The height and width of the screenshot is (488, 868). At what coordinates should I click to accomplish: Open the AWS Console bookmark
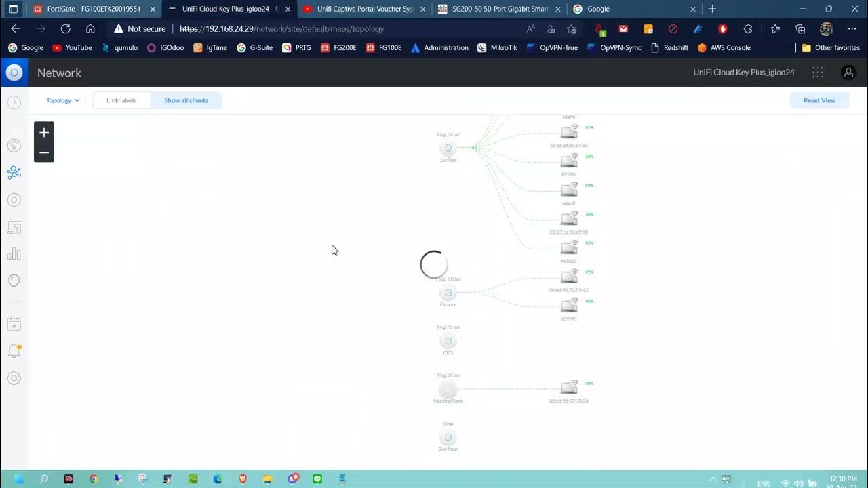tap(724, 48)
